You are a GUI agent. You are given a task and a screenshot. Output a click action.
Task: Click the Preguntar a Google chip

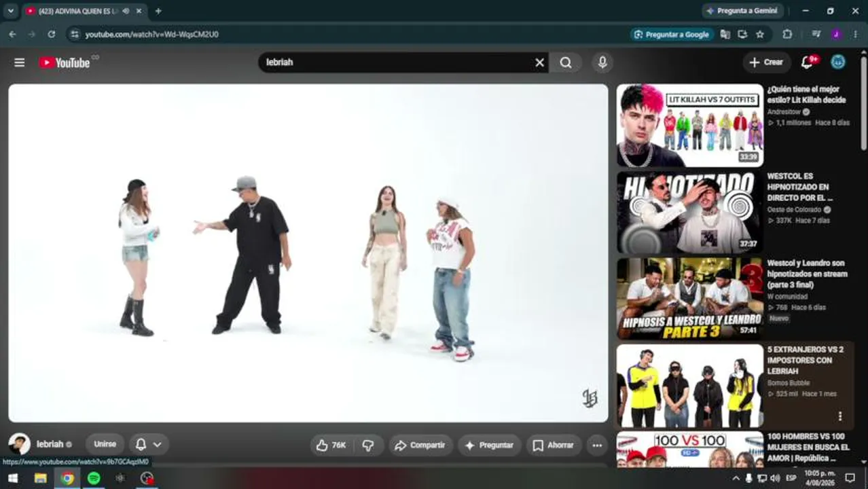pyautogui.click(x=671, y=34)
